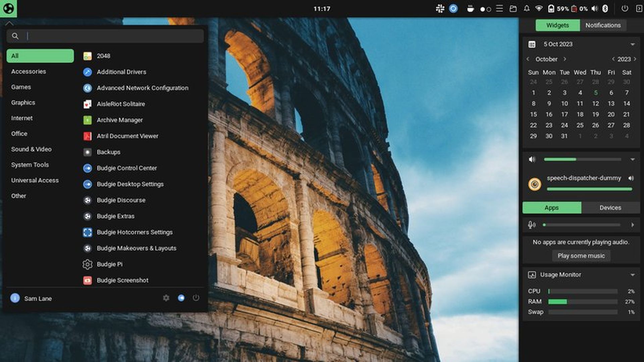Switch to the Notifications tab

click(603, 25)
